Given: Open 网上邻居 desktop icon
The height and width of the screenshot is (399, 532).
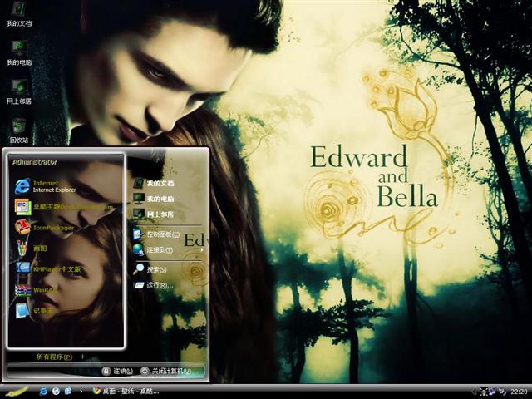Looking at the screenshot, I should pyautogui.click(x=19, y=91).
